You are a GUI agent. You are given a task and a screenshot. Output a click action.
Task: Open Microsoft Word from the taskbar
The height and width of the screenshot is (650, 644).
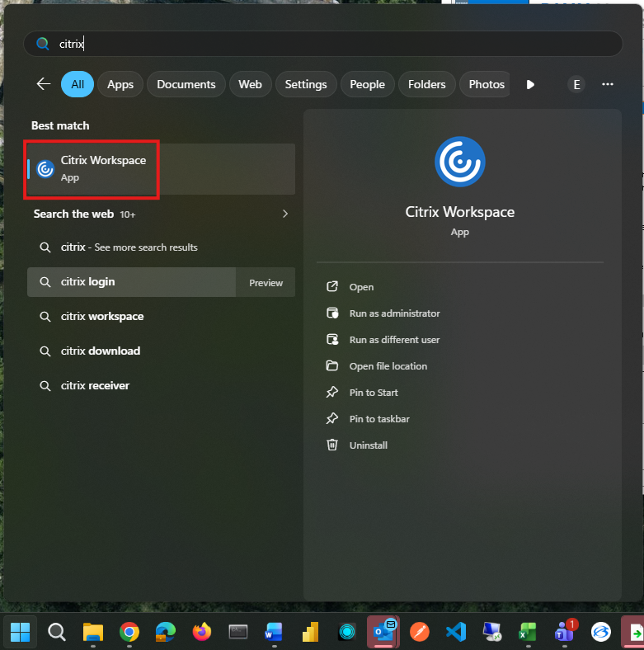click(274, 632)
